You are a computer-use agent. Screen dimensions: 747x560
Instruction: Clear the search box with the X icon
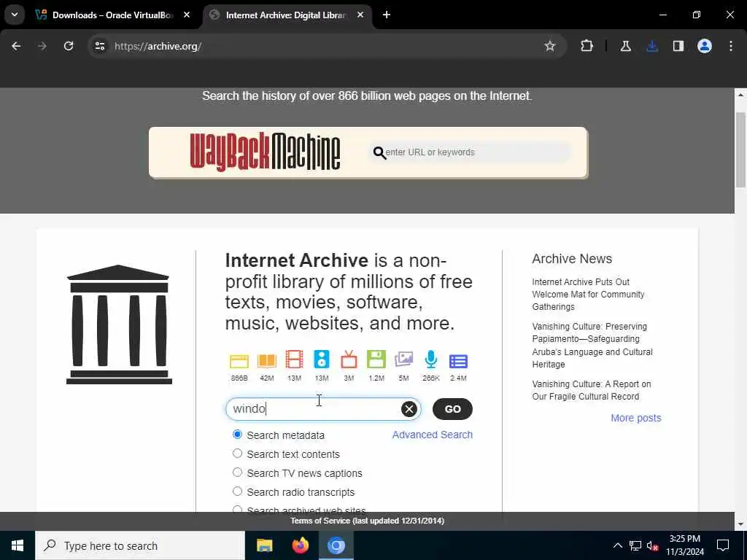tap(409, 409)
